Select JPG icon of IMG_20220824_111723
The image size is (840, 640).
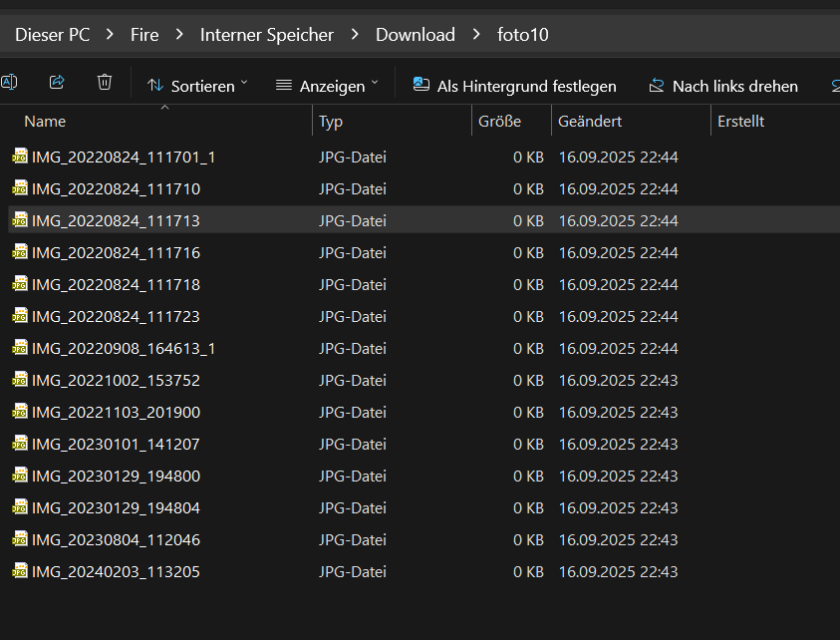[x=20, y=316]
